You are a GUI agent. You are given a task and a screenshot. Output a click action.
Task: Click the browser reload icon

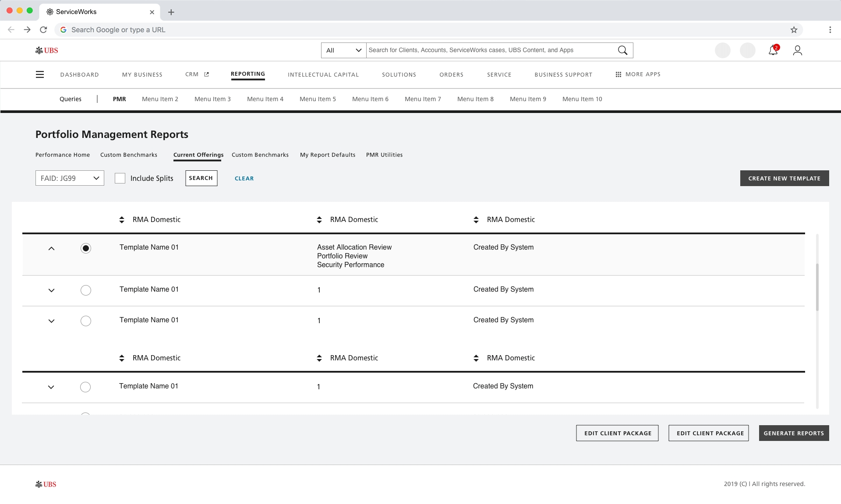click(x=43, y=30)
